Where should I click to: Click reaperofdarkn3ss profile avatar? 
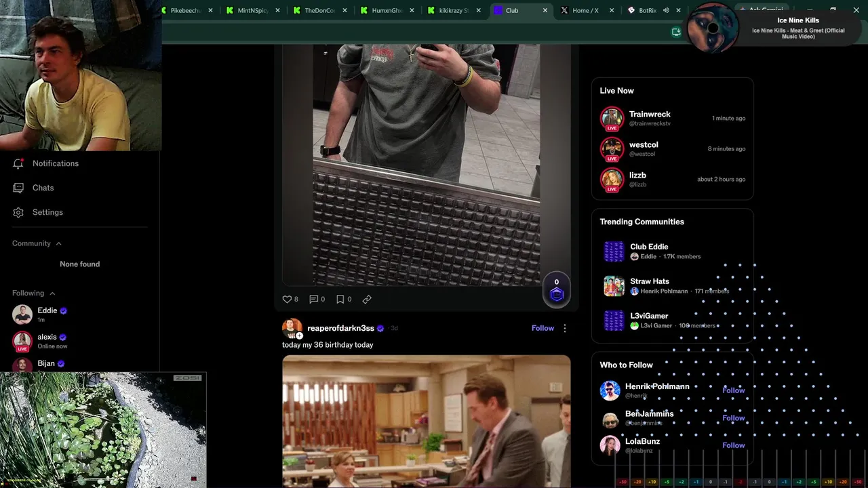292,328
